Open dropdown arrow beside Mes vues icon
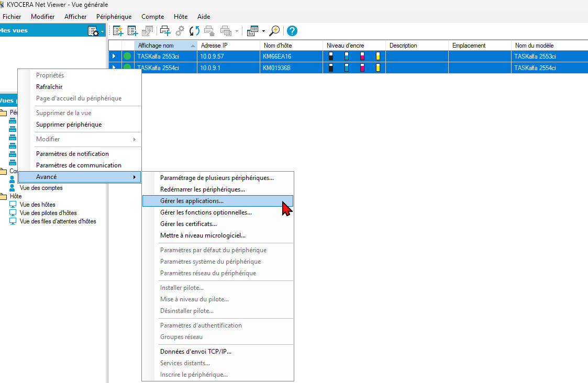588x383 pixels. pos(103,31)
